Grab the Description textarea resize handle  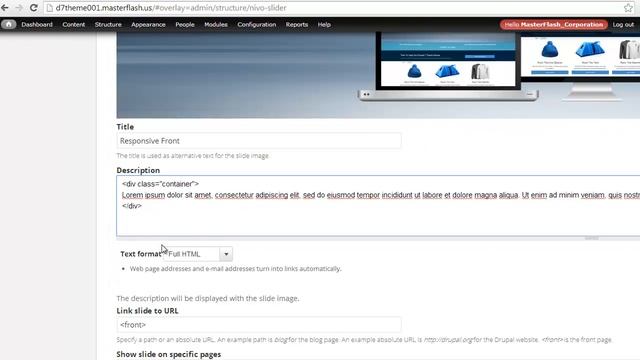[591, 238]
